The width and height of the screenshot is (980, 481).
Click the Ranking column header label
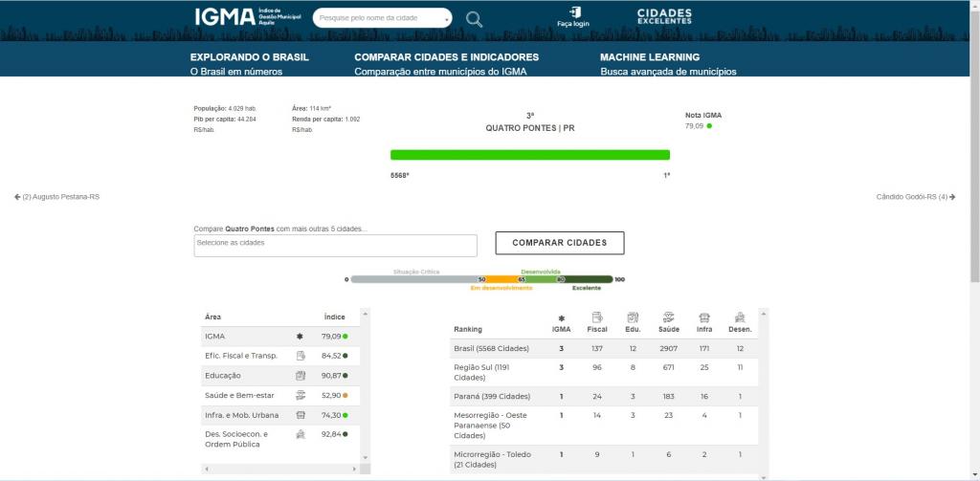[x=468, y=329]
